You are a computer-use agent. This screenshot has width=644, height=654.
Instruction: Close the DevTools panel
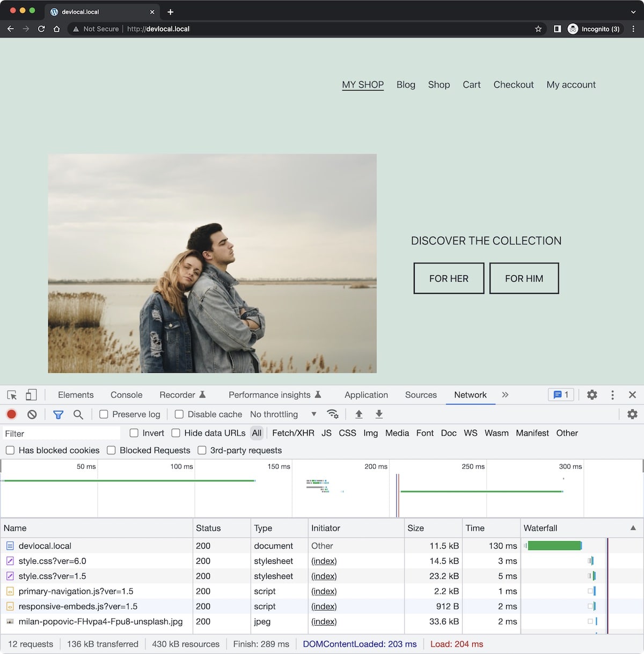pyautogui.click(x=632, y=395)
